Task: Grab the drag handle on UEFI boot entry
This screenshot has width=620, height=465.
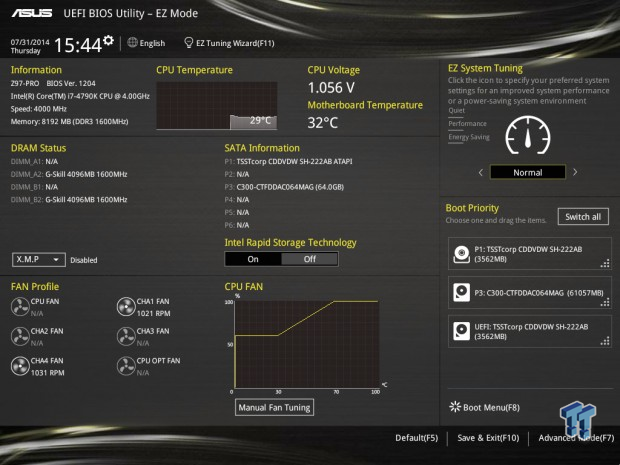Action: [x=605, y=341]
